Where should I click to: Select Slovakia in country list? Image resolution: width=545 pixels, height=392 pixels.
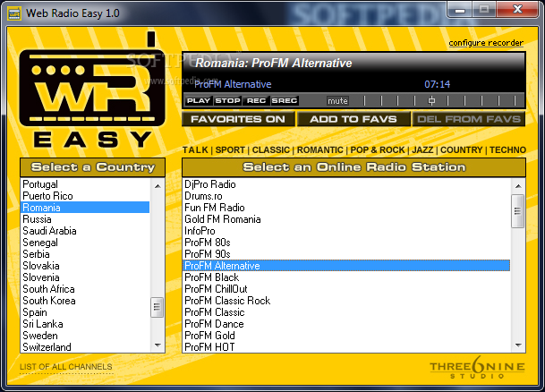pyautogui.click(x=85, y=266)
